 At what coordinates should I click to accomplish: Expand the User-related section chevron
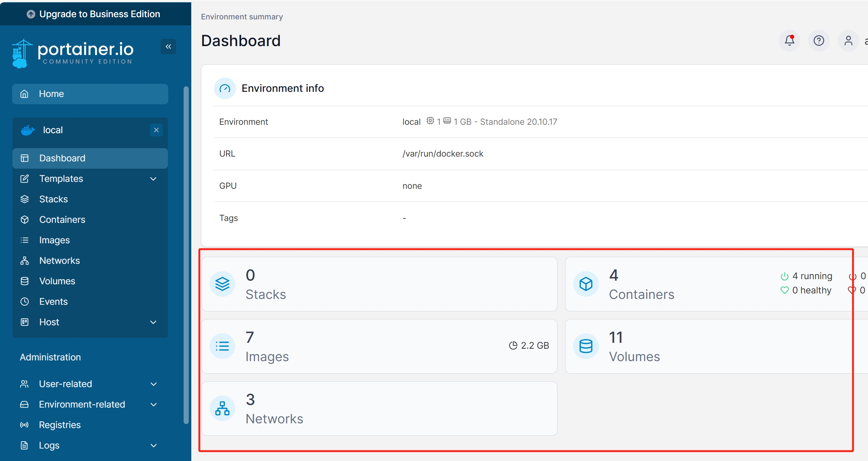pos(154,384)
